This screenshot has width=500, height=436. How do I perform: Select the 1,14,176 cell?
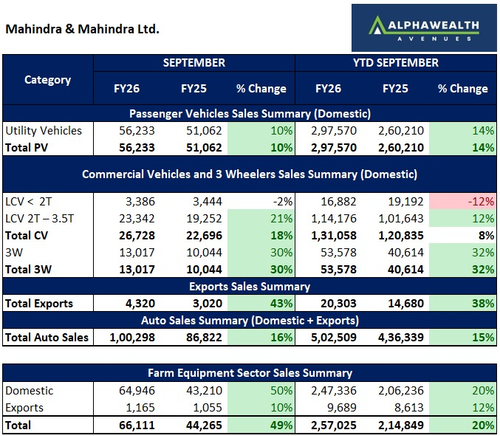334,219
